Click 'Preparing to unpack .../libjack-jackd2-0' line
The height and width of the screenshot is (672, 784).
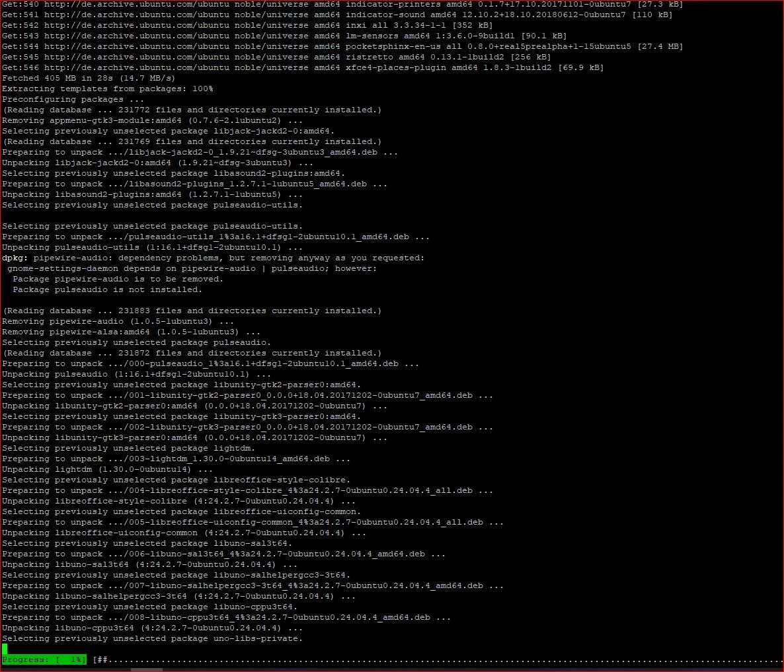(x=200, y=152)
